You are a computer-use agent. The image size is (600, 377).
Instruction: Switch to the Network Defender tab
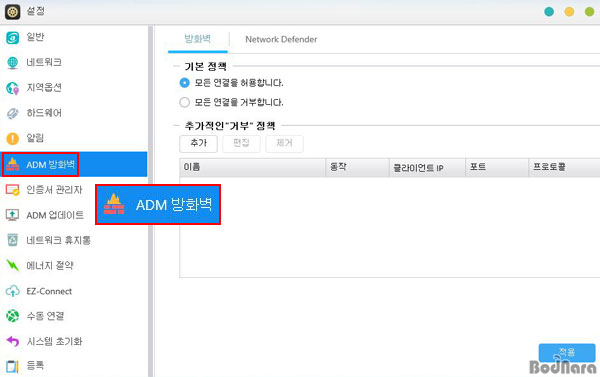click(281, 39)
